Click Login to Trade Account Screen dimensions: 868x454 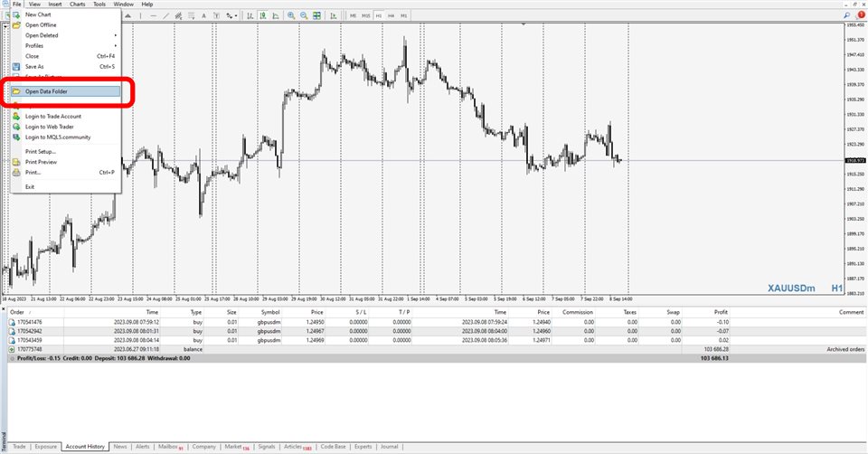[x=52, y=116]
